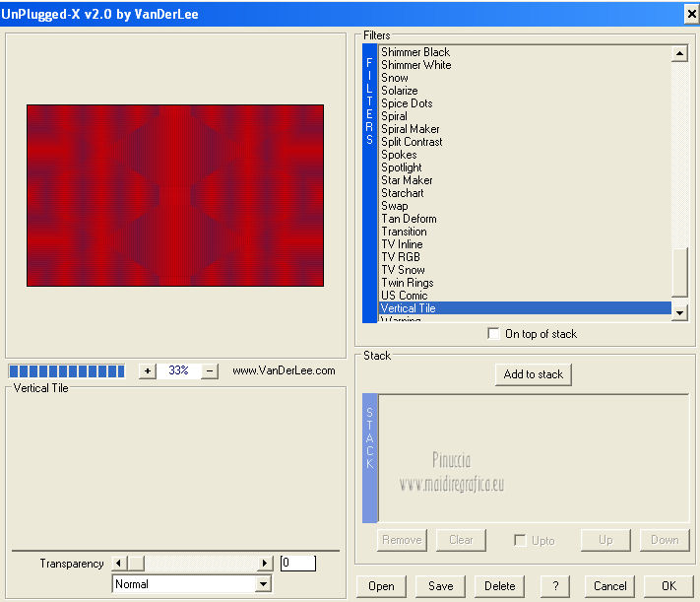The image size is (700, 602).
Task: Nudge Transparency slider right arrow
Action: point(265,564)
